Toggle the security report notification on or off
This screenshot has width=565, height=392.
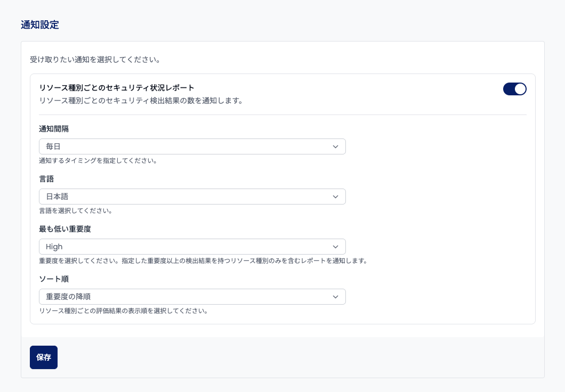(515, 89)
